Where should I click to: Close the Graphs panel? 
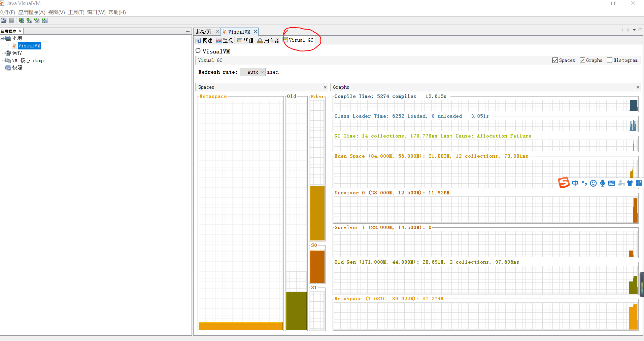(x=638, y=87)
